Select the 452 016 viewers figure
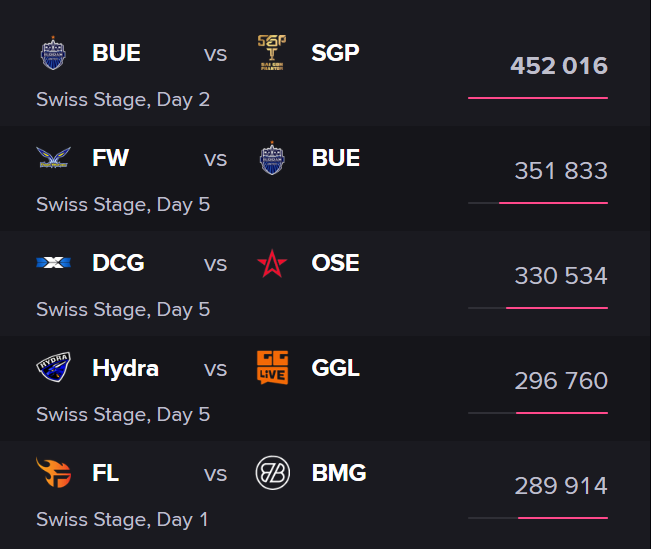The height and width of the screenshot is (549, 651). (x=559, y=66)
